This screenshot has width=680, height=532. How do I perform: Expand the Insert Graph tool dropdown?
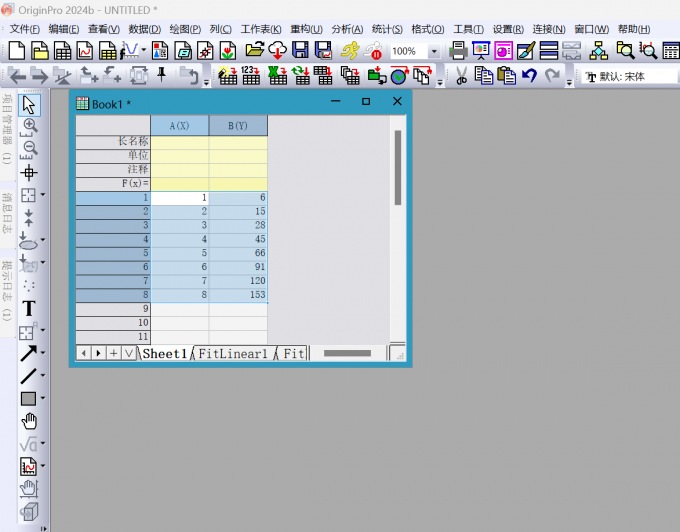click(43, 466)
